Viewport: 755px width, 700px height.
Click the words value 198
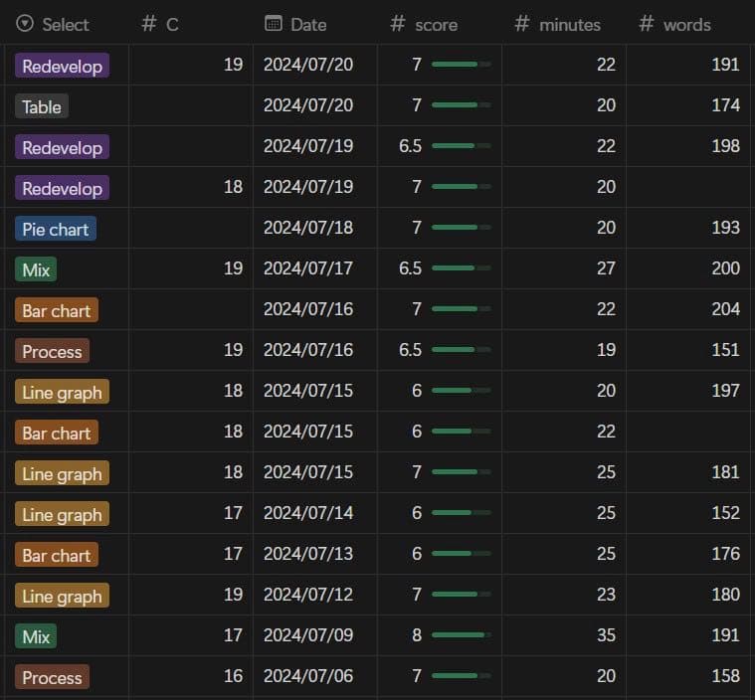[x=725, y=146]
